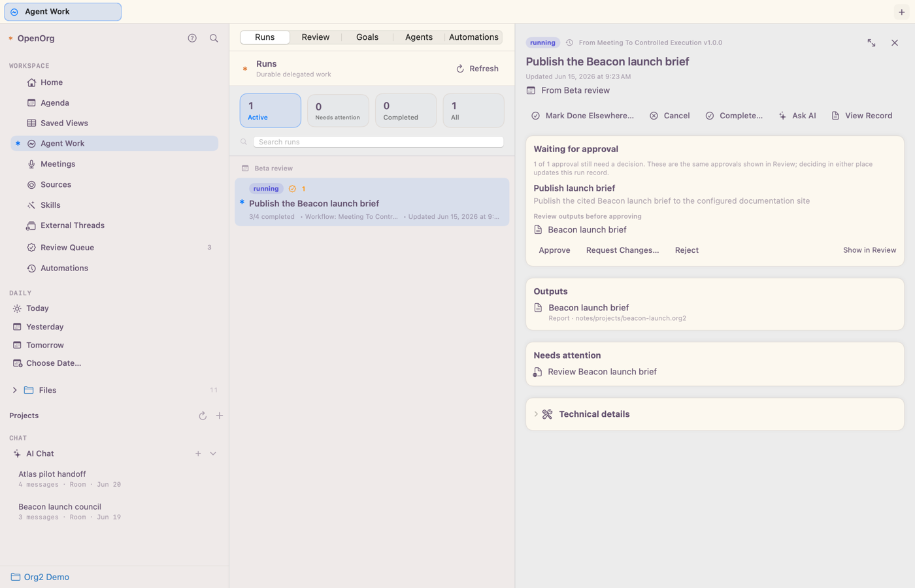The image size is (915, 588).
Task: Click View Record button
Action: tap(861, 116)
